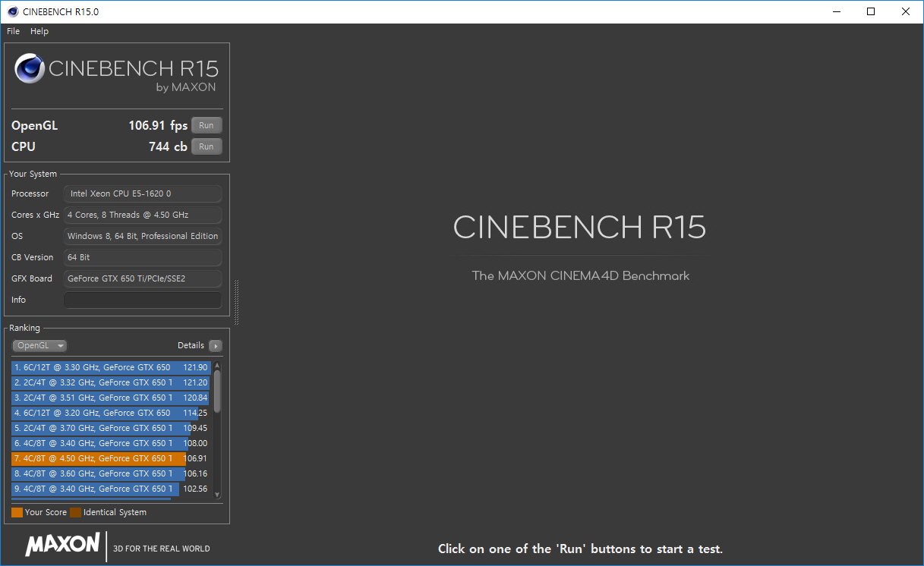Select ranking row 9 scoring 102.56
Image resolution: width=924 pixels, height=566 pixels.
111,489
